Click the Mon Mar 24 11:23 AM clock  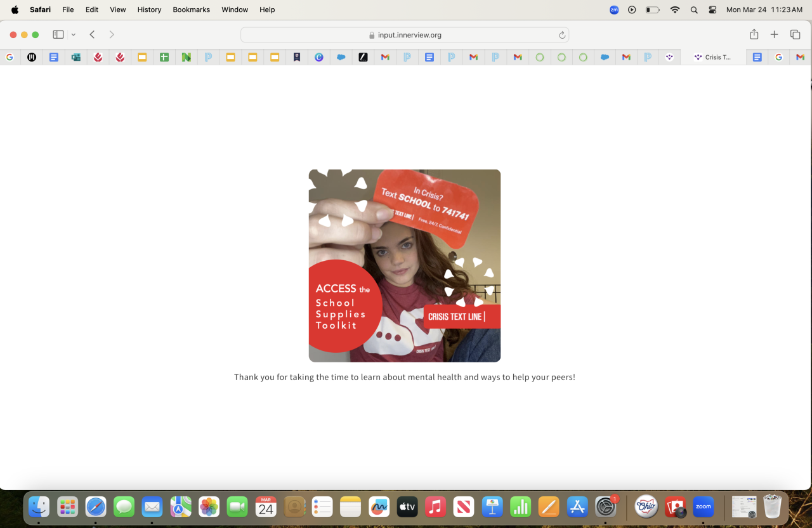[x=764, y=10]
